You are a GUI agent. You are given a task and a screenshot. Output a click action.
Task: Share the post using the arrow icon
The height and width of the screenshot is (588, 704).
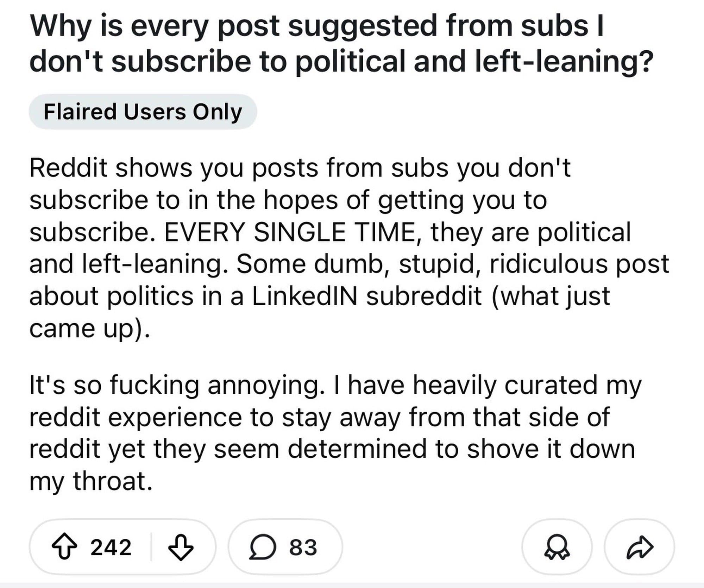click(640, 547)
